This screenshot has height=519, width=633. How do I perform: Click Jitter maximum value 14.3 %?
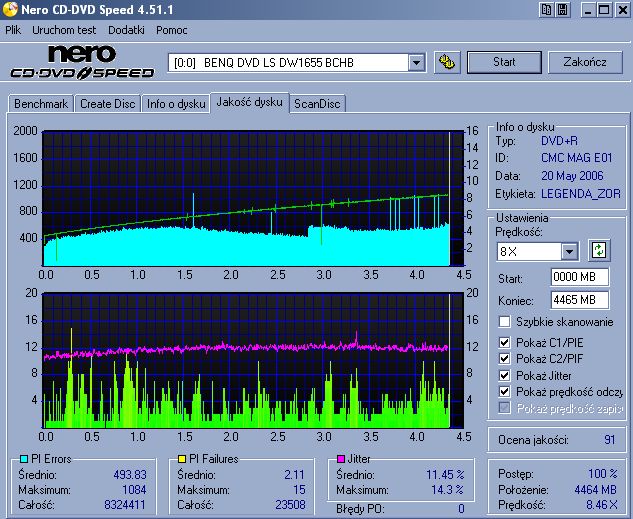tap(447, 490)
